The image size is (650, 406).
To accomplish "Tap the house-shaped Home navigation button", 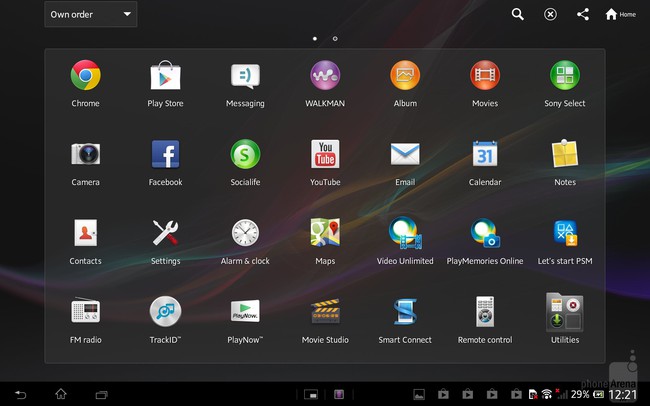I will tap(61, 394).
